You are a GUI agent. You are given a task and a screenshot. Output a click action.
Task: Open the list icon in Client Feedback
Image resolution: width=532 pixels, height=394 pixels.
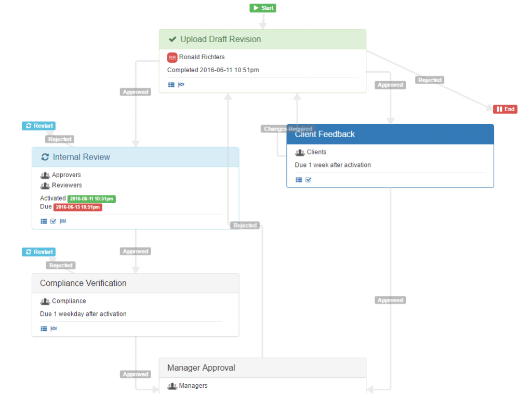[299, 180]
